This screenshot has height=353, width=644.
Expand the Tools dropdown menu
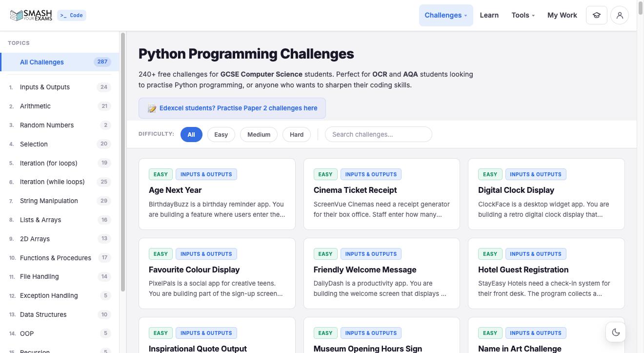(523, 15)
